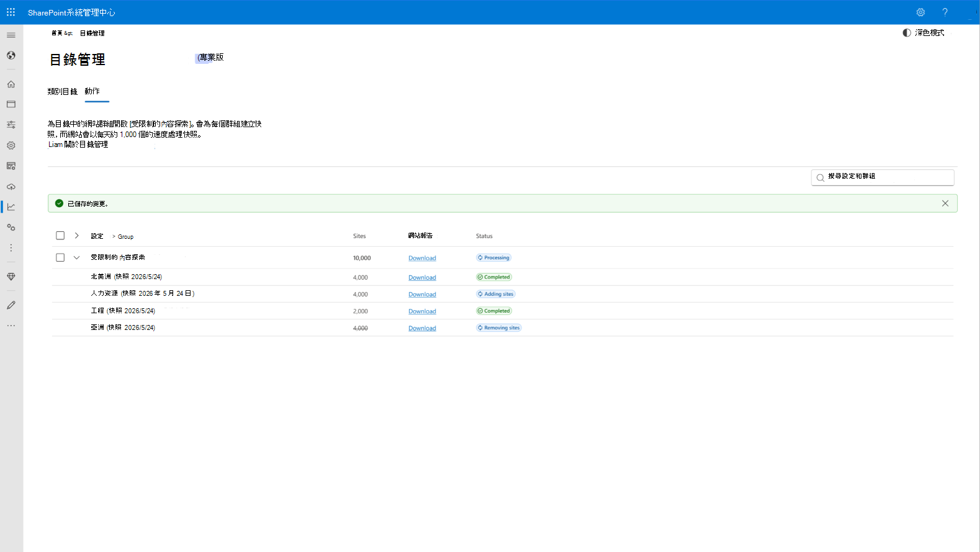Check the select-all checkbox in header row

tap(60, 236)
